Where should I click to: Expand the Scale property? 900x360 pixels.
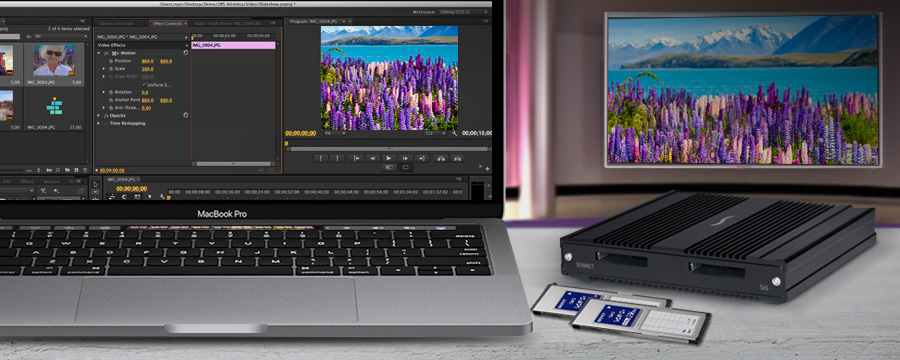[x=104, y=68]
